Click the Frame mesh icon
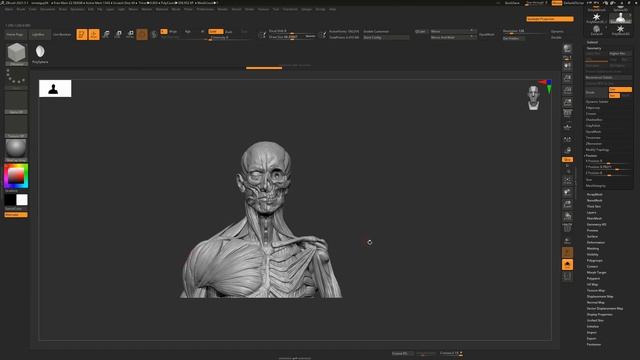Screen dimensions: 640x360 pyautogui.click(x=567, y=180)
